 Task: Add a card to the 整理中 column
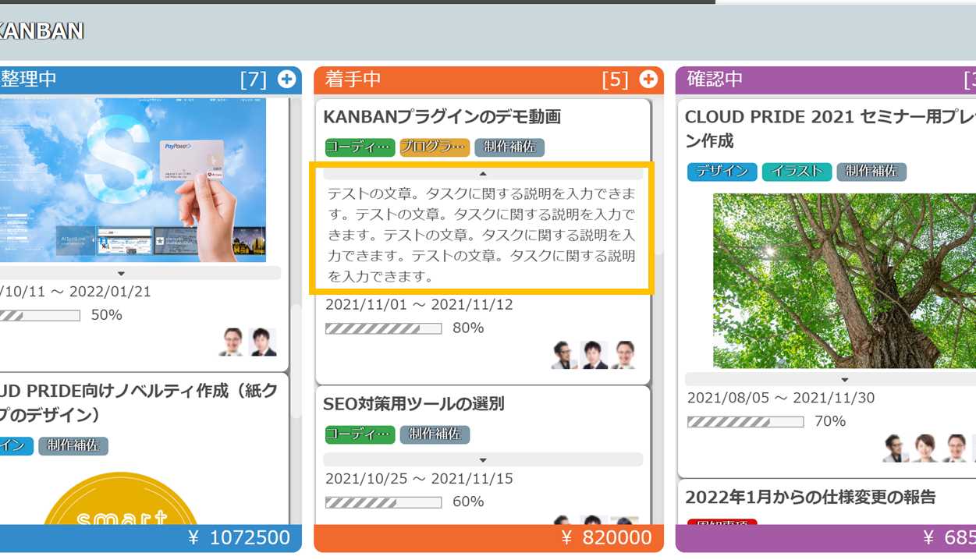tap(287, 79)
